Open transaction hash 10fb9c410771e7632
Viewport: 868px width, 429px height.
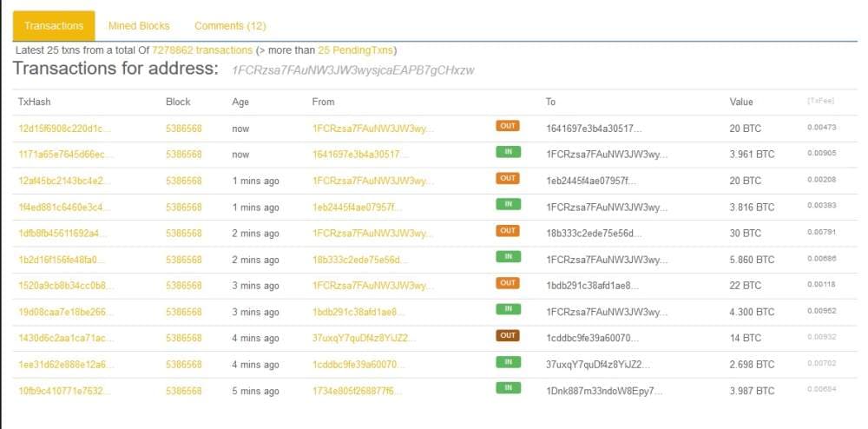coord(65,391)
